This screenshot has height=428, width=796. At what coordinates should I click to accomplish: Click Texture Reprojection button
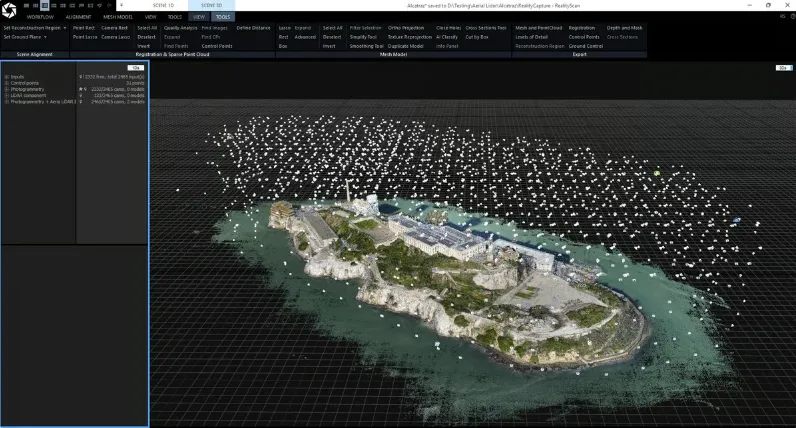pos(410,37)
